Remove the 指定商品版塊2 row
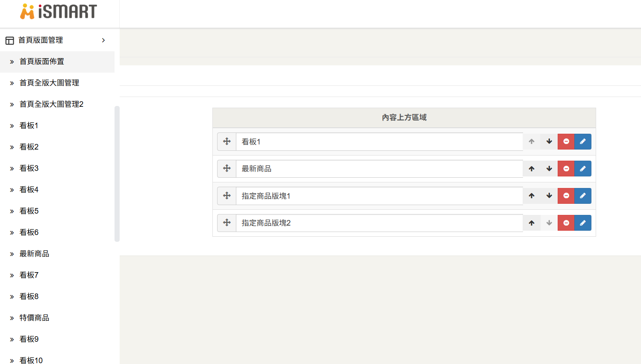 coord(566,223)
